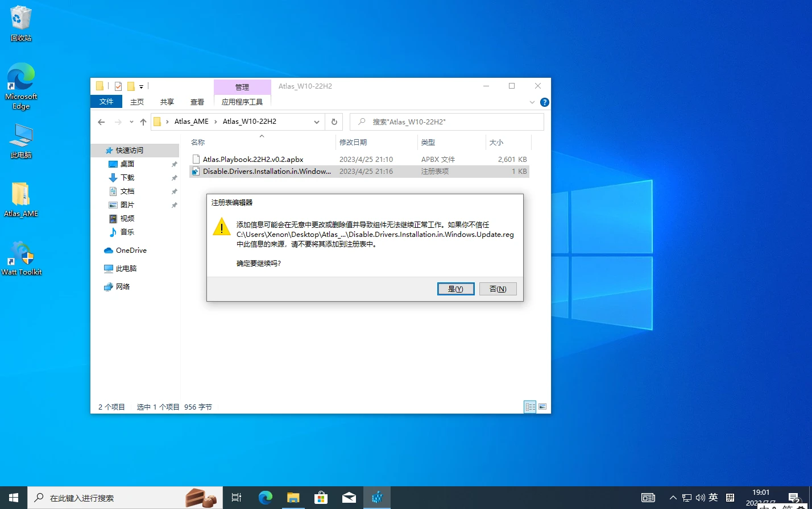
Task: Click the taskbar search box
Action: click(124, 498)
